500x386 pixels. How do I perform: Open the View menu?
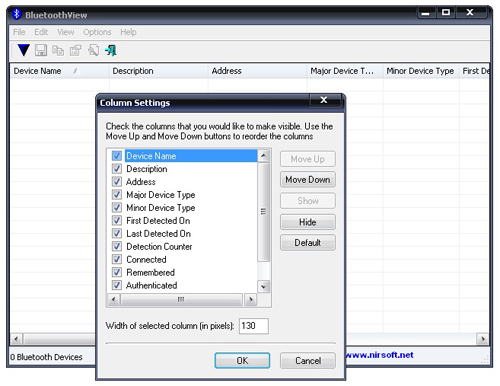tap(66, 32)
